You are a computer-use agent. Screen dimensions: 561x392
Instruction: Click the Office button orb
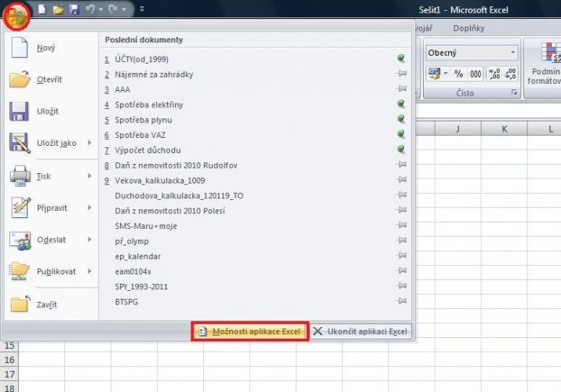pos(16,16)
